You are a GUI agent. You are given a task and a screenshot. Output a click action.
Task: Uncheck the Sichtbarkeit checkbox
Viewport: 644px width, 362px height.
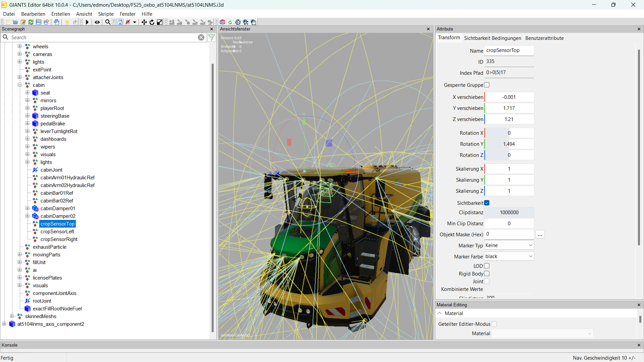tap(487, 203)
